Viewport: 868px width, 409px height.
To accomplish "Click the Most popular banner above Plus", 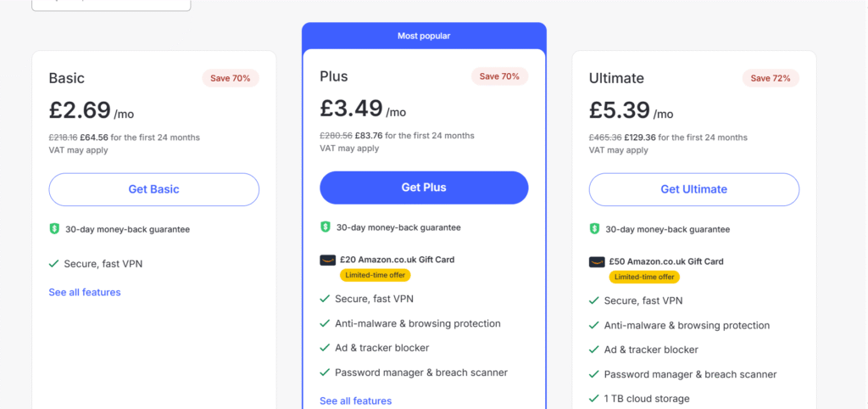I will coord(424,36).
